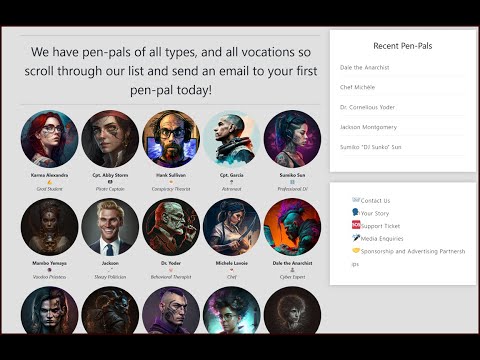480x360 pixels.
Task: Click Cyber Expert vocation text
Action: [292, 277]
